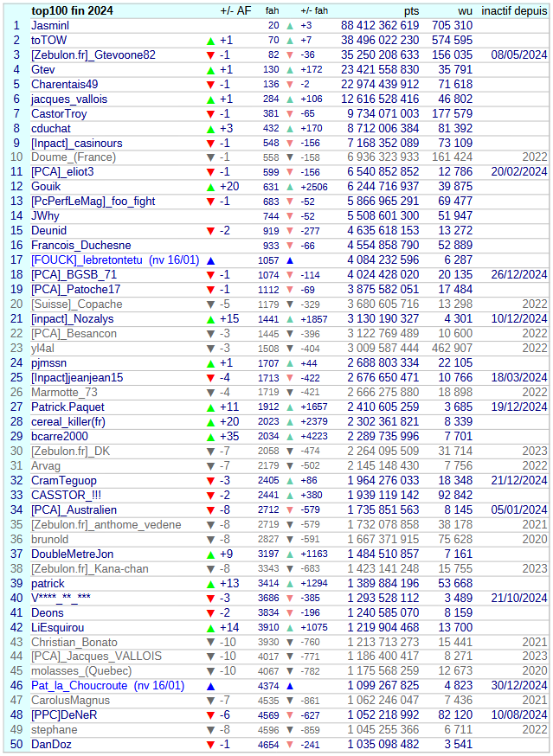Screen dimensions: 553x756
Task: Click the 'pts' column header
Action: click(x=411, y=11)
